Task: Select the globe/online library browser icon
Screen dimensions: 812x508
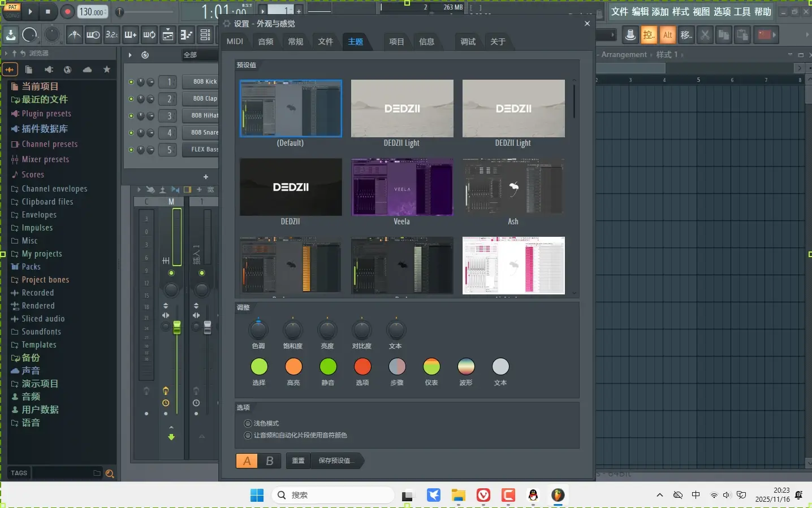Action: tap(68, 70)
